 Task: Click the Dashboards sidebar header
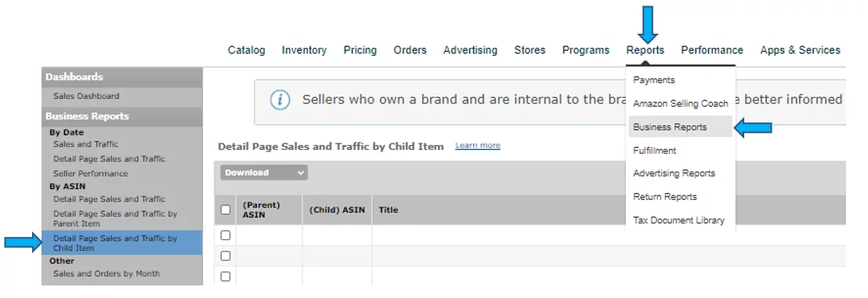121,77
